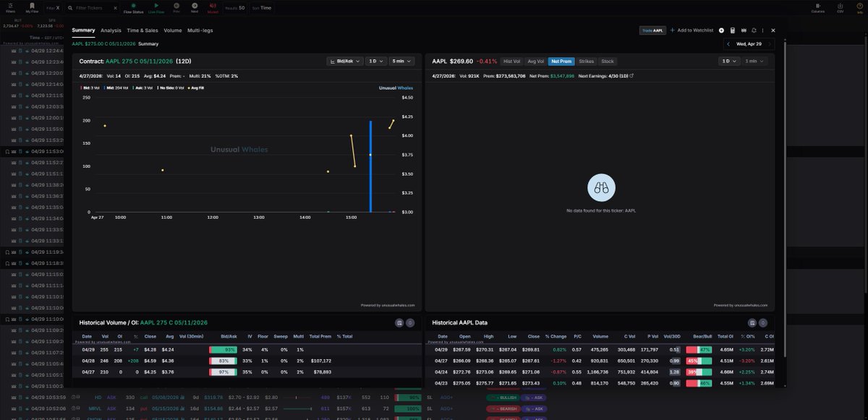Image resolution: width=868 pixels, height=420 pixels.
Task: Click bookmark icon on 04/29 11:19:3 row
Action: coord(7,252)
